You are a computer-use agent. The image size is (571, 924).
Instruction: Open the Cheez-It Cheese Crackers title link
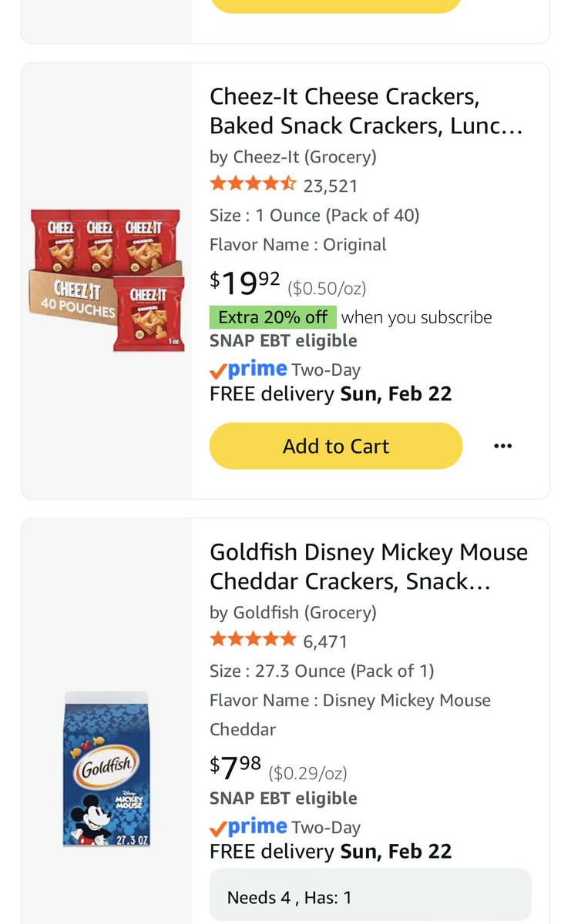[366, 111]
